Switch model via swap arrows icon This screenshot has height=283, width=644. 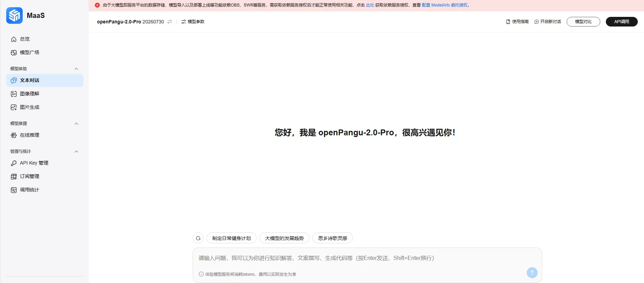tap(170, 22)
